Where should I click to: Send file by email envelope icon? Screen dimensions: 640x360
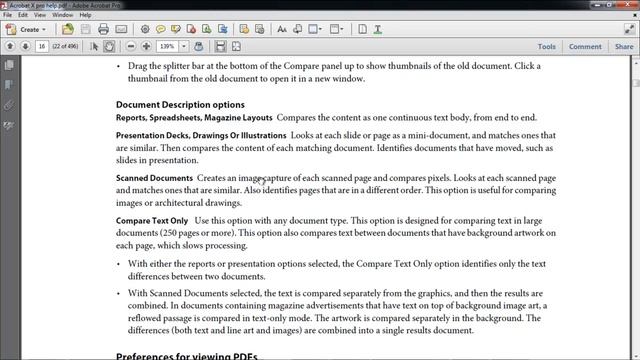coord(121,29)
